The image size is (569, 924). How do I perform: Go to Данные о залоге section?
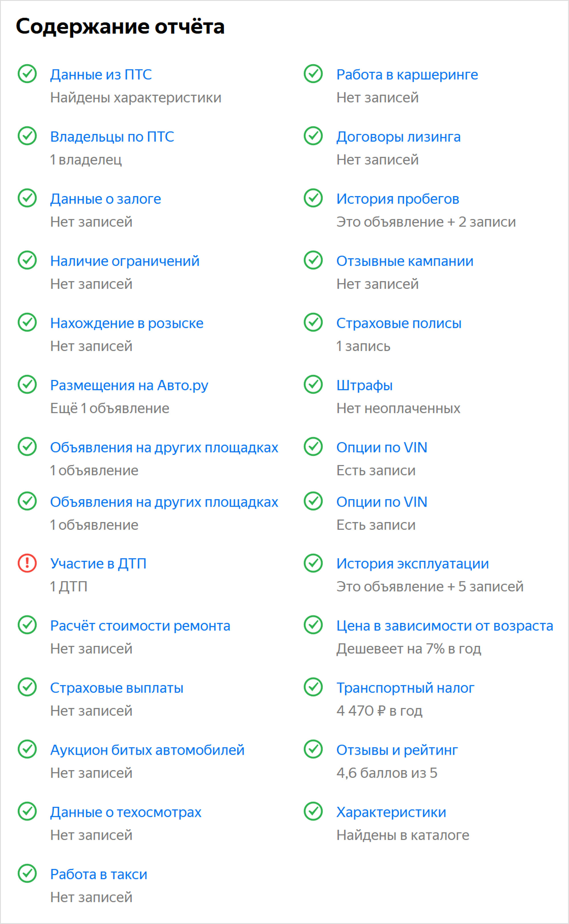click(106, 199)
